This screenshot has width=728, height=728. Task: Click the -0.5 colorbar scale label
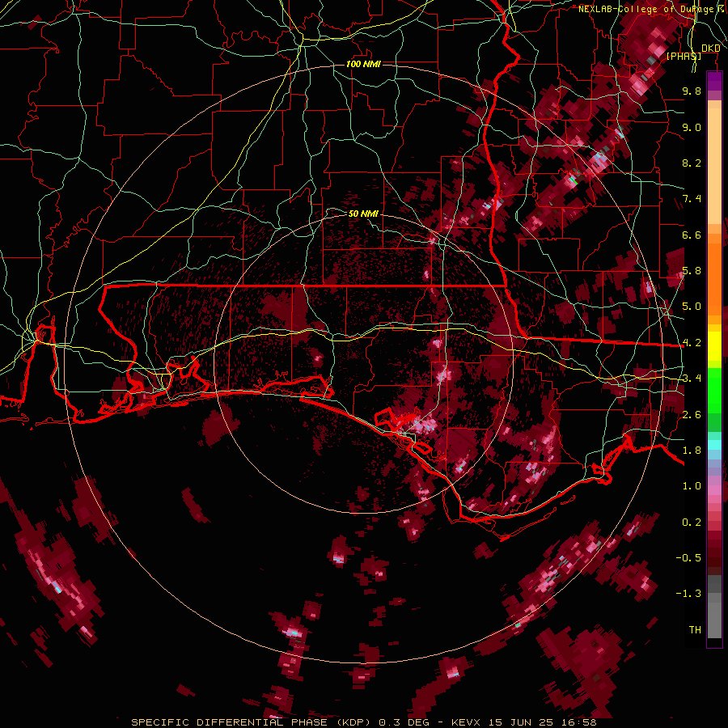[x=688, y=558]
